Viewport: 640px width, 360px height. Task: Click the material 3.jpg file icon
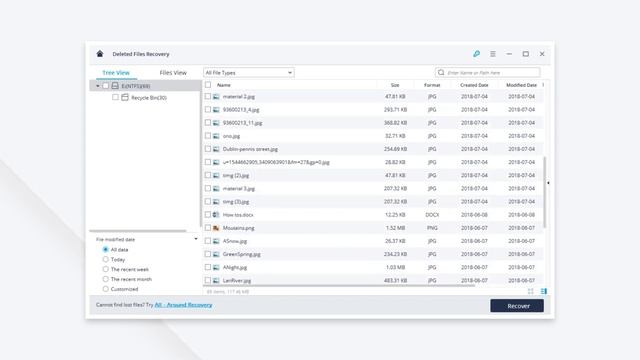(x=216, y=188)
